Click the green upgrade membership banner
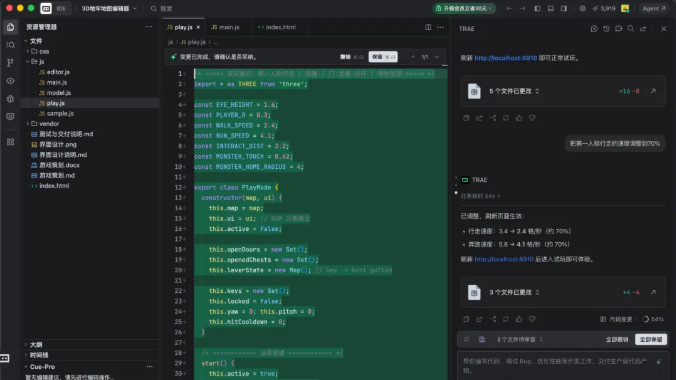This screenshot has height=380, width=676. (x=464, y=8)
